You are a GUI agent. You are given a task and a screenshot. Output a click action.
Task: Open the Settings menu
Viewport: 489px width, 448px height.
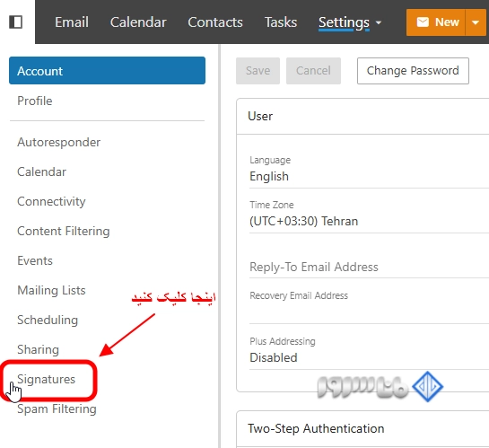point(344,22)
